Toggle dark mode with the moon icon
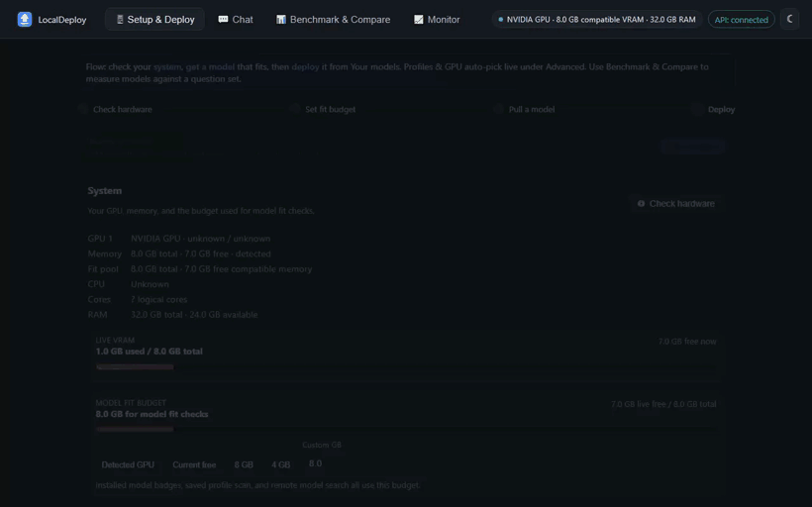 [790, 19]
